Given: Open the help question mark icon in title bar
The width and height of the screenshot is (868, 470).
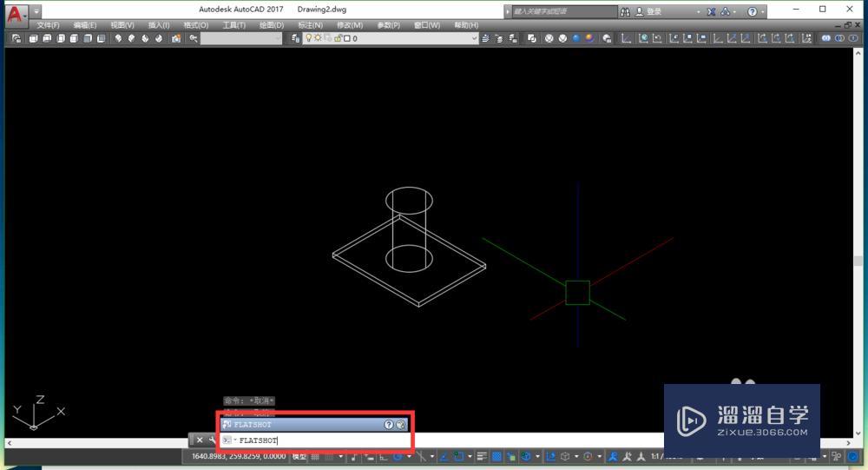Looking at the screenshot, I should pos(752,11).
